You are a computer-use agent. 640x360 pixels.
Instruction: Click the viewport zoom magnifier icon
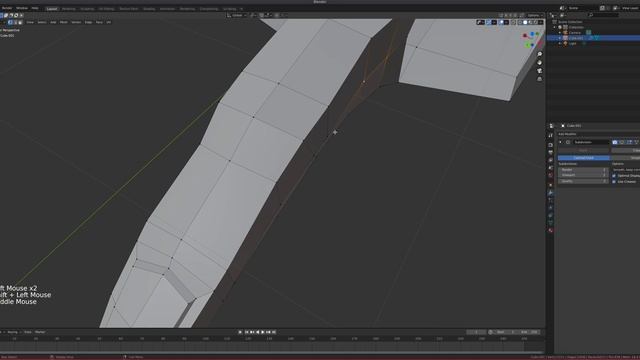coord(540,54)
